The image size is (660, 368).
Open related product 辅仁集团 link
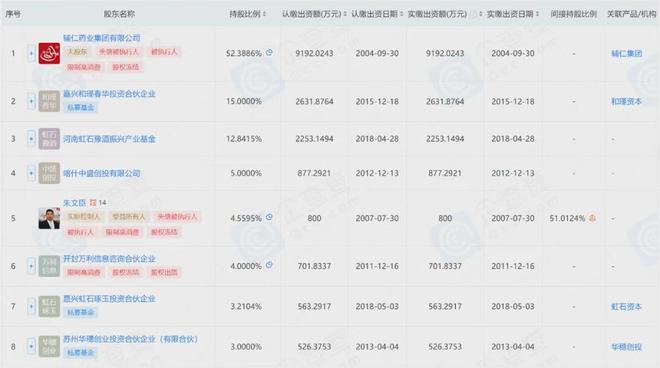coord(627,53)
